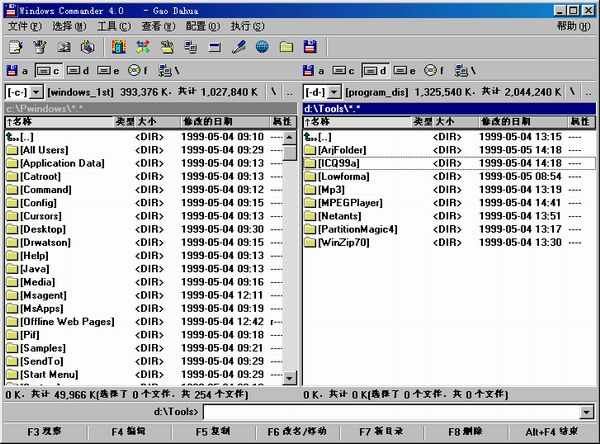Select drive d in left panel

click(x=78, y=71)
